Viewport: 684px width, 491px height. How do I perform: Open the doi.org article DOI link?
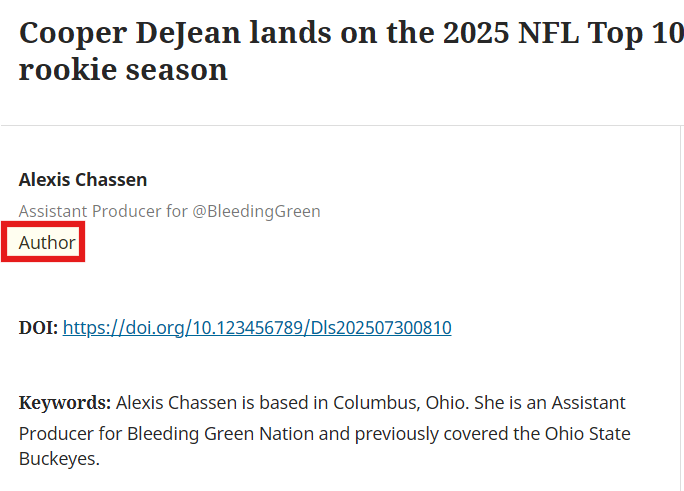coord(257,328)
